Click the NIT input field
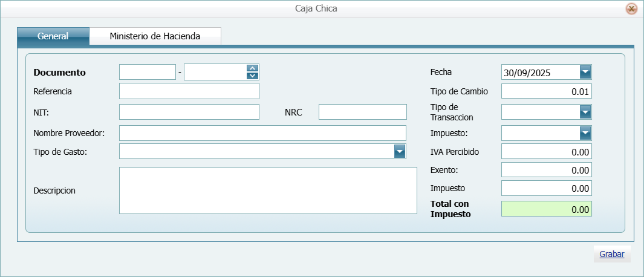 (x=189, y=112)
